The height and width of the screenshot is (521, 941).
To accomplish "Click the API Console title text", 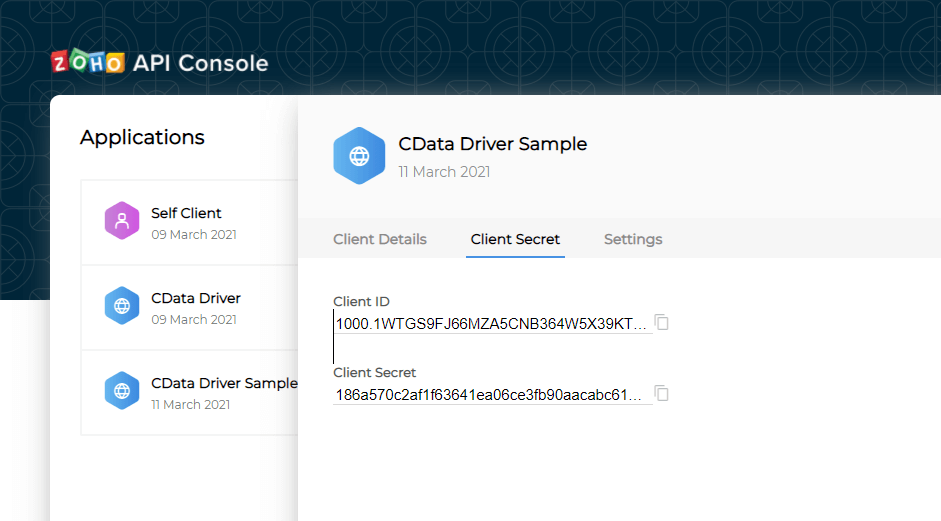I will click(x=200, y=64).
